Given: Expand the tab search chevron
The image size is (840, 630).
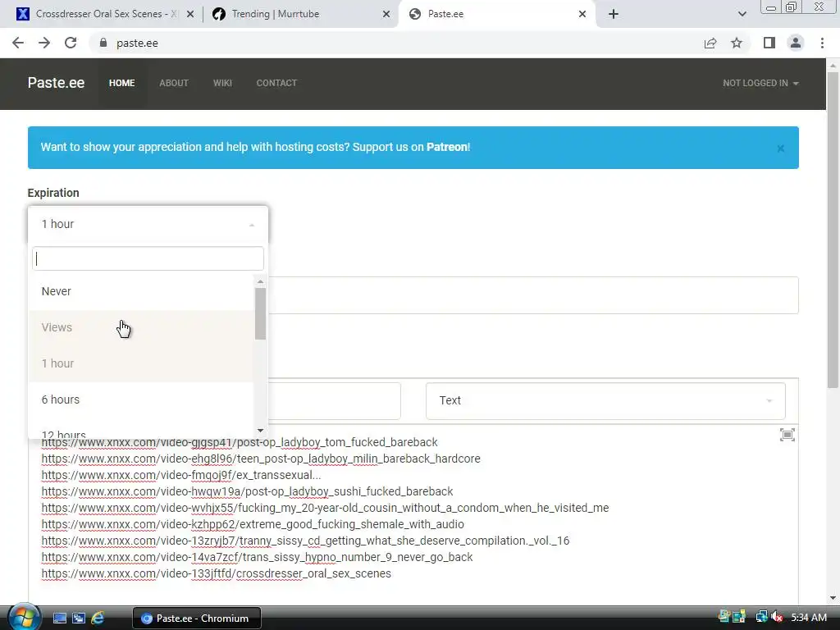Looking at the screenshot, I should pos(742,14).
